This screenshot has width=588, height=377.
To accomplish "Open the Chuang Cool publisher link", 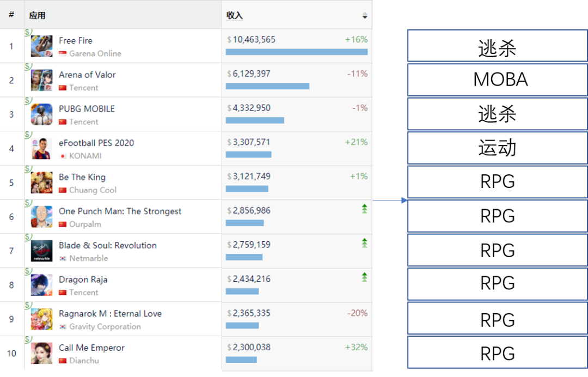I will click(x=93, y=190).
